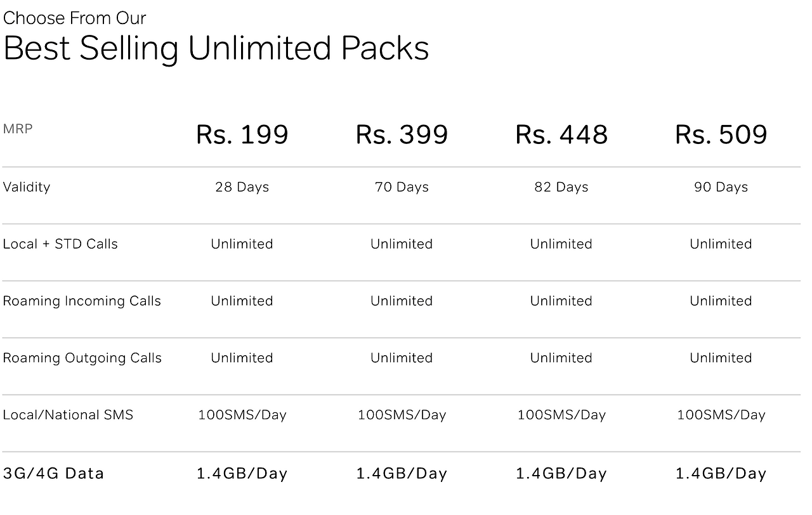Click the Local/National SMS label
This screenshot has height=515, width=812.
69,415
